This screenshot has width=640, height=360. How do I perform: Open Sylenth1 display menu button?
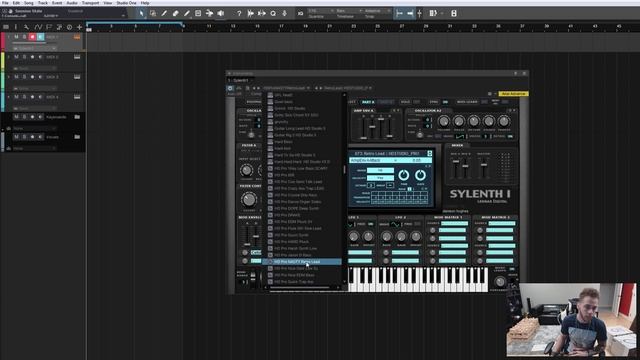(x=429, y=153)
